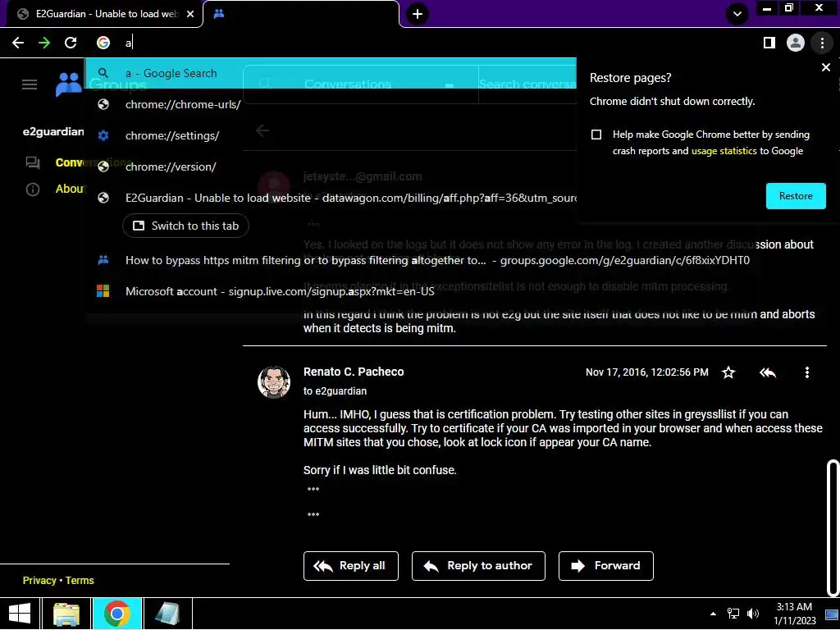This screenshot has width=840, height=630.
Task: Click the Restore button
Action: 796,196
